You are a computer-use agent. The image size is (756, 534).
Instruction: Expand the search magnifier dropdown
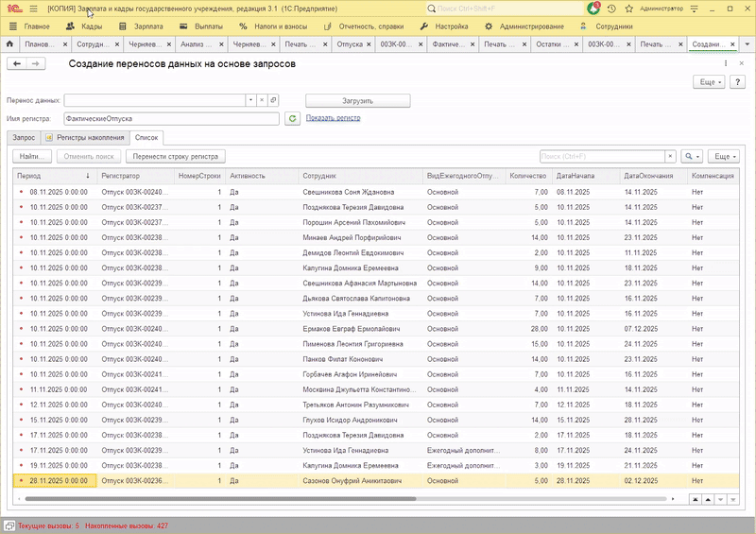pyautogui.click(x=692, y=156)
